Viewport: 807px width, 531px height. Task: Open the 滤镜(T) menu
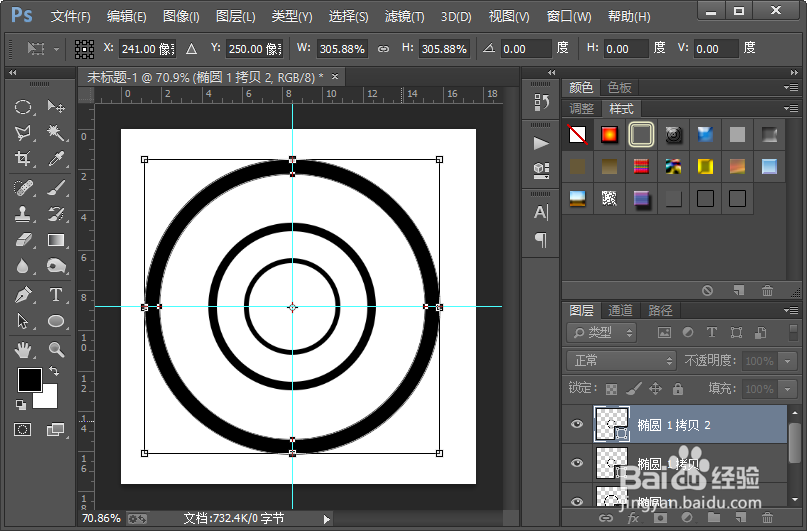click(404, 17)
